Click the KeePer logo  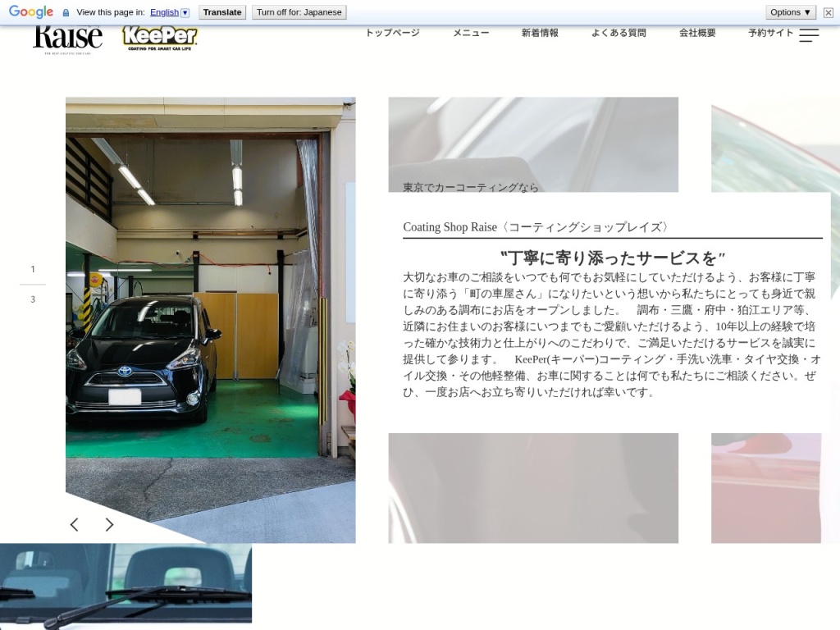click(160, 39)
